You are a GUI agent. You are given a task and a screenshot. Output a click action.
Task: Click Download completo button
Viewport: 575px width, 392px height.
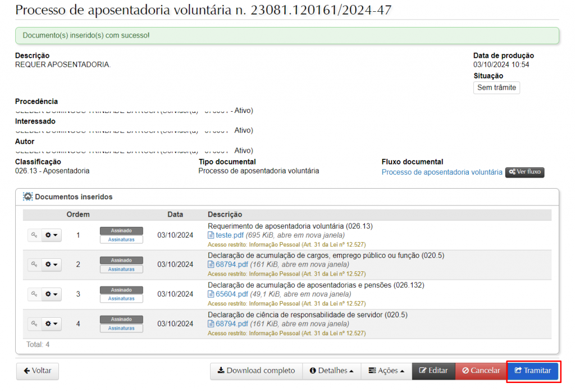pyautogui.click(x=256, y=371)
